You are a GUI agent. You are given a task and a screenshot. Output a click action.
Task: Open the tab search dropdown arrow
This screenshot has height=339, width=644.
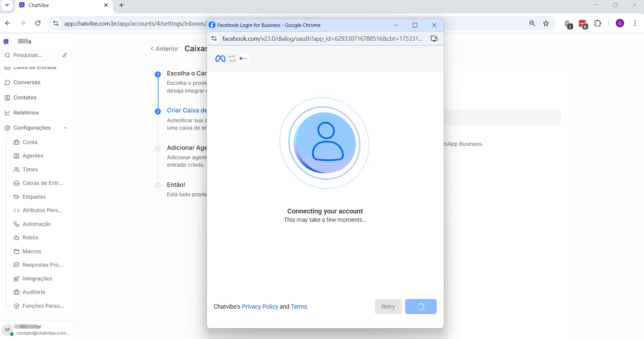pos(7,5)
